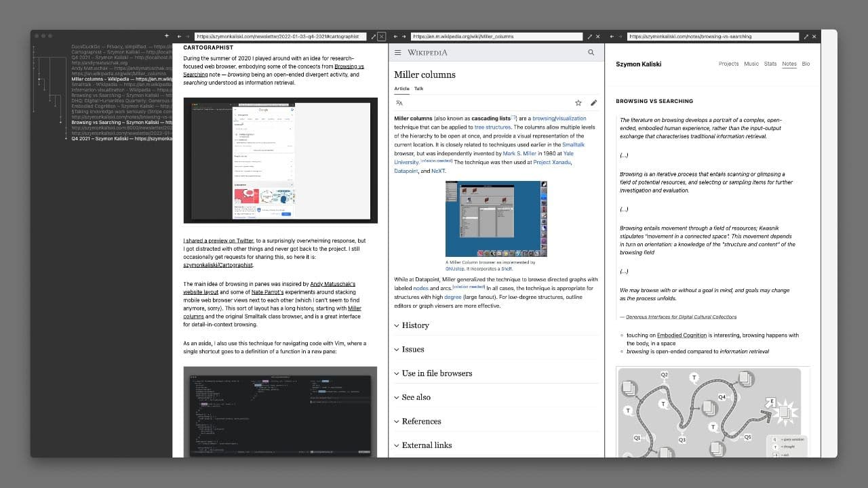Expand the Wikipedia Miller columns pane

coord(590,37)
